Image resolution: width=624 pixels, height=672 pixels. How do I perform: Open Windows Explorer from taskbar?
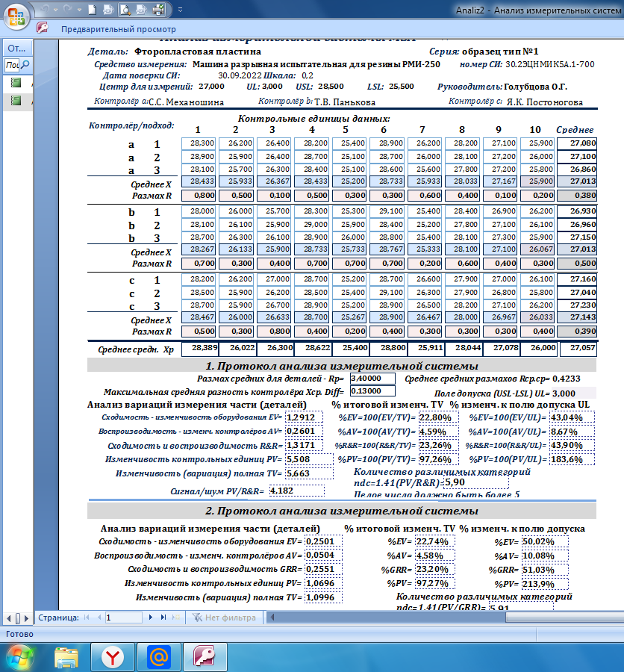point(67,657)
